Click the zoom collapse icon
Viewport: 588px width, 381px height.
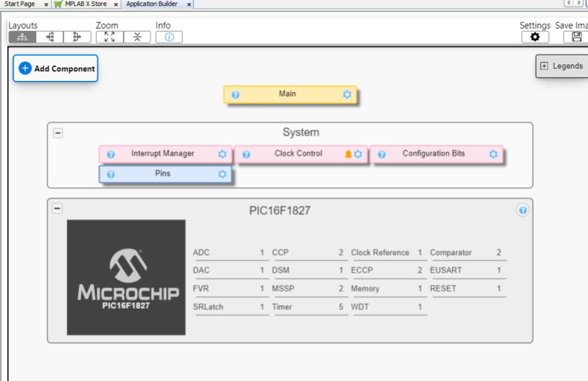(x=137, y=37)
